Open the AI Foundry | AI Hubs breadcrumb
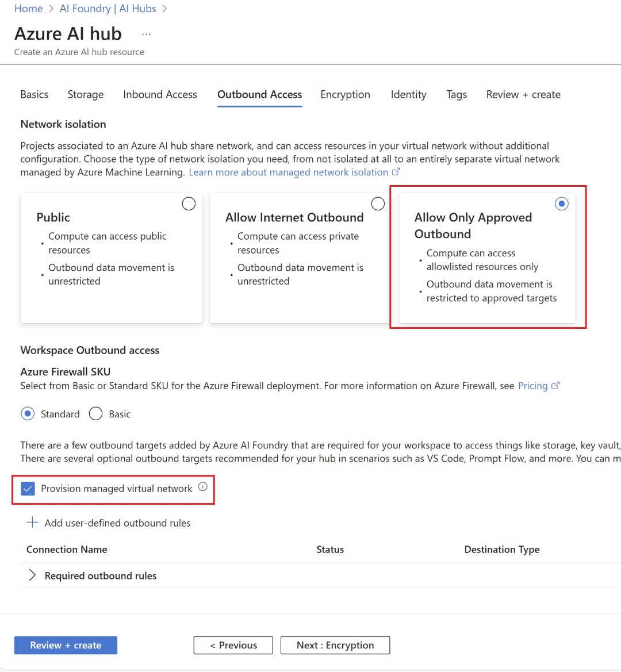Image resolution: width=621 pixels, height=672 pixels. (x=108, y=9)
